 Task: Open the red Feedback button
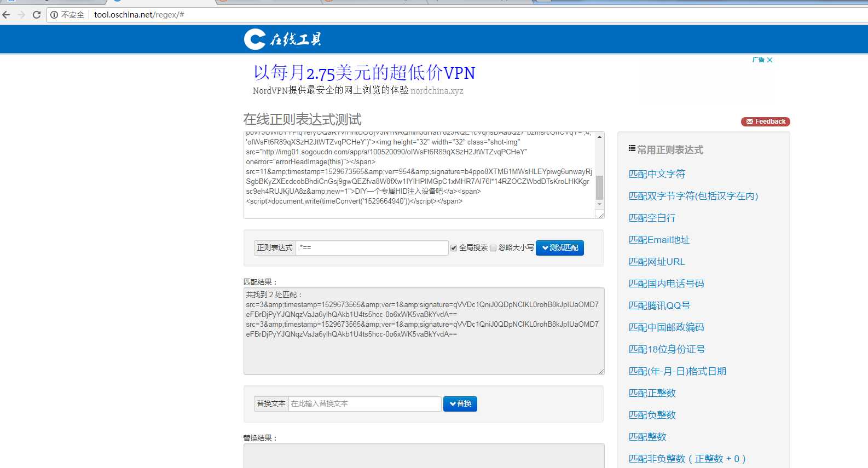[765, 122]
